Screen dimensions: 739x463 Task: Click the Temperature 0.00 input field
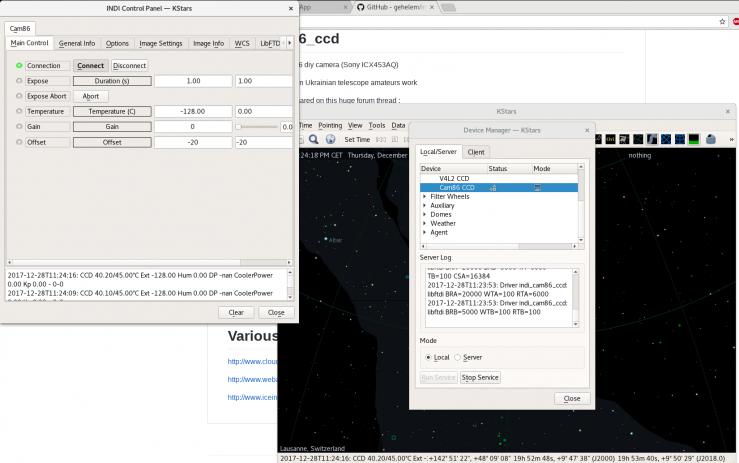(263, 112)
